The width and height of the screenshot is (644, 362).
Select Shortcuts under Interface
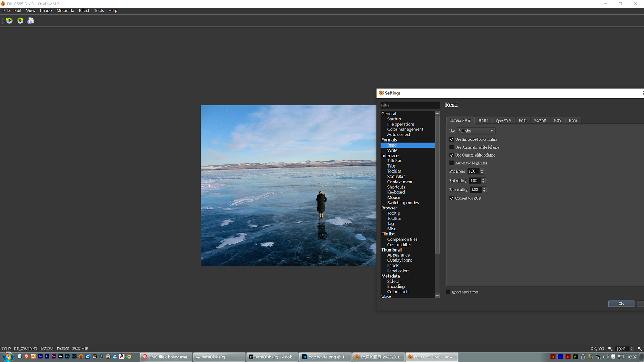[x=396, y=187]
